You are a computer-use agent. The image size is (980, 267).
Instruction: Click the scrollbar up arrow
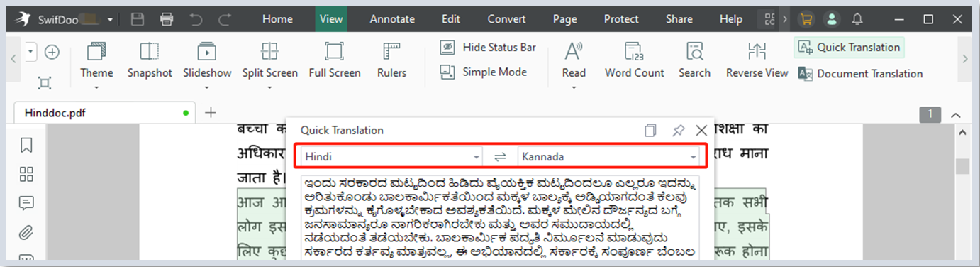[962, 133]
